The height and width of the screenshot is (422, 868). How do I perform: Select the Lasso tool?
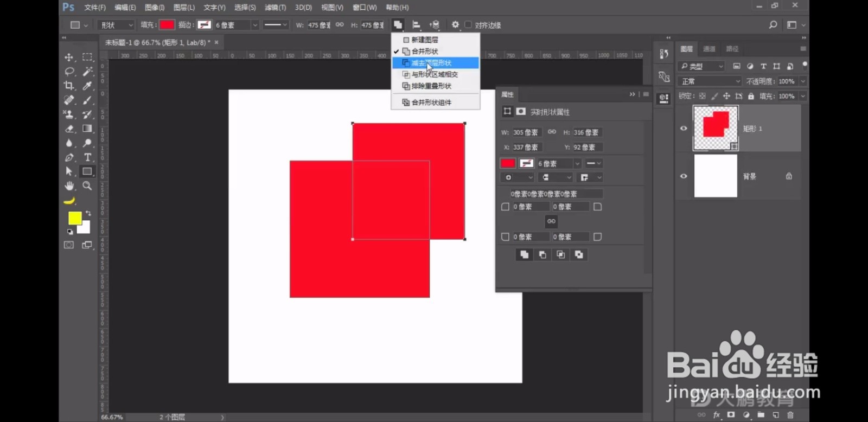pyautogui.click(x=69, y=71)
